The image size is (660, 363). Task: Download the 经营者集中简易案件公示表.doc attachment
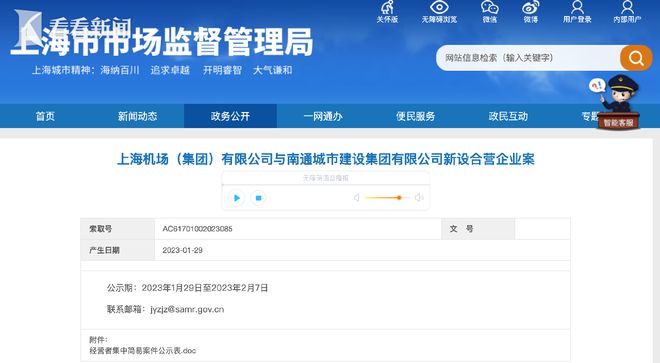(x=143, y=350)
